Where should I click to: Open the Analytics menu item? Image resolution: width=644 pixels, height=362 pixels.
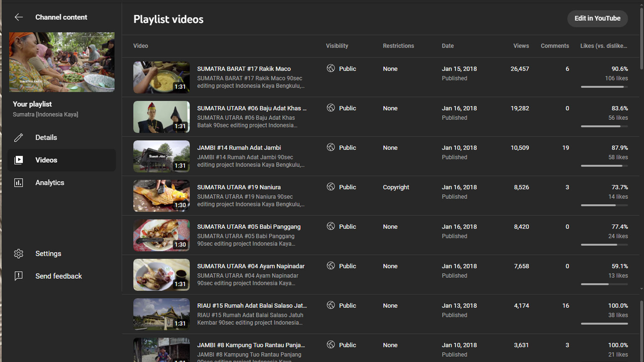tap(50, 183)
